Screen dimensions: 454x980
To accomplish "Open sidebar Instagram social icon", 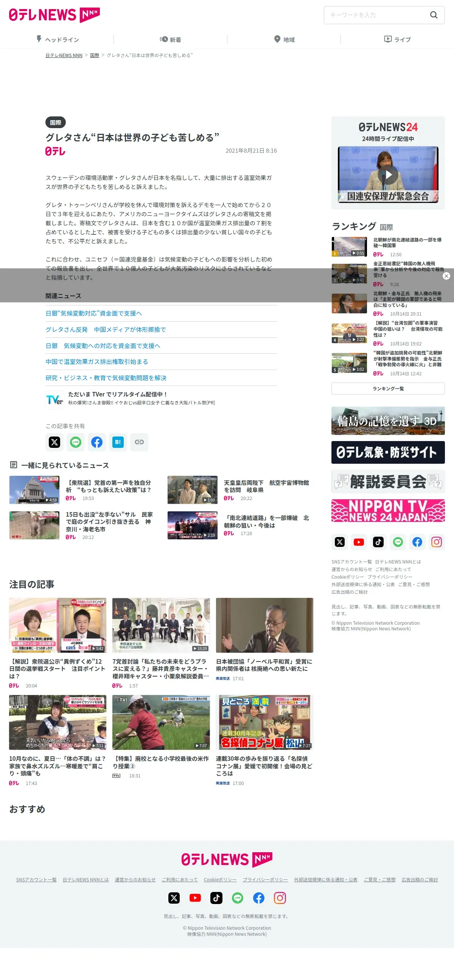I will tap(437, 542).
